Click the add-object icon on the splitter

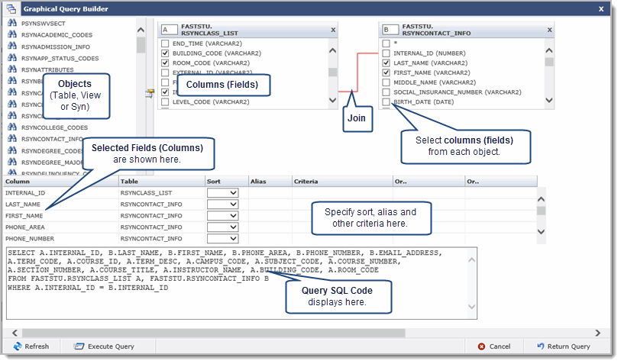pyautogui.click(x=149, y=93)
